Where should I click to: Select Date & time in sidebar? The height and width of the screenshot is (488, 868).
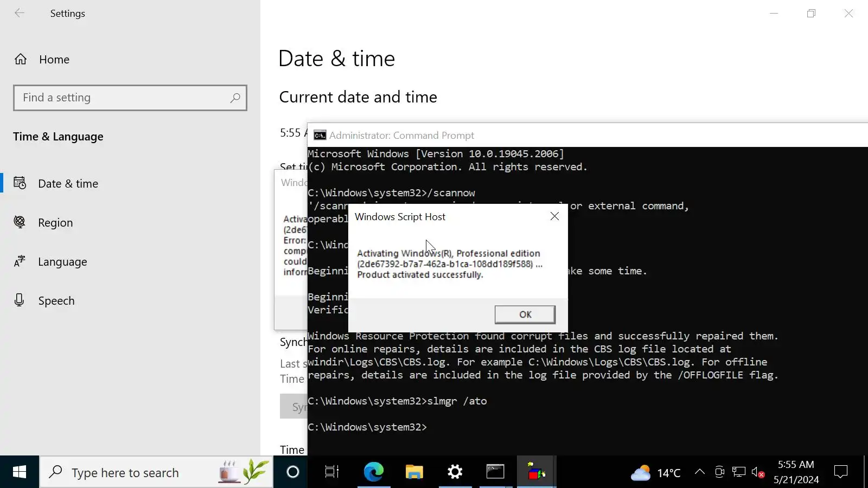tap(130, 183)
